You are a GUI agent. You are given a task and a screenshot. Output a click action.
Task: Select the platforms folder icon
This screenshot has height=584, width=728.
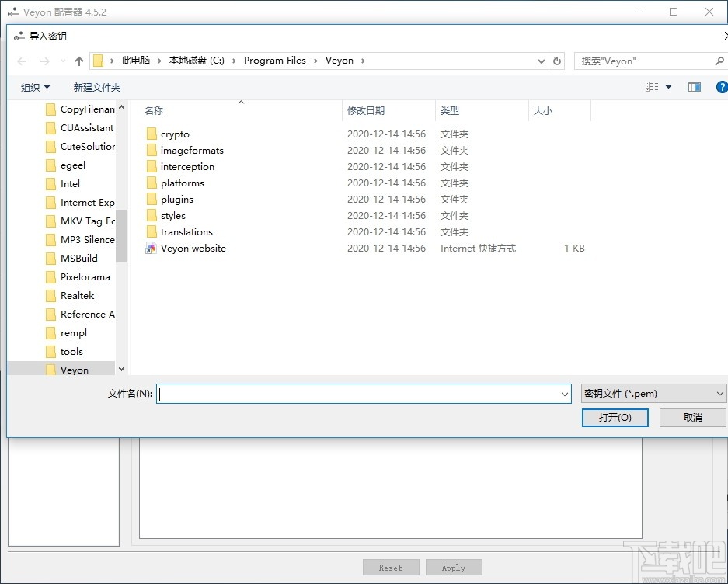tap(152, 183)
